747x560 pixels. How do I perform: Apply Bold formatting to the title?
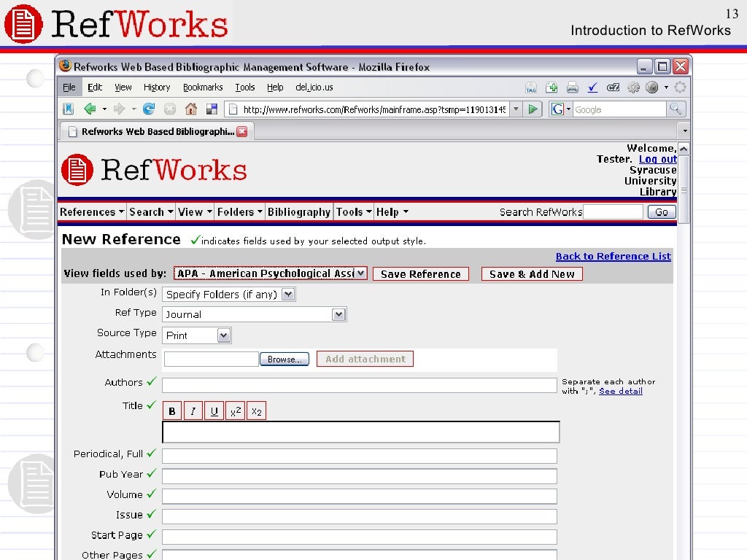point(172,411)
